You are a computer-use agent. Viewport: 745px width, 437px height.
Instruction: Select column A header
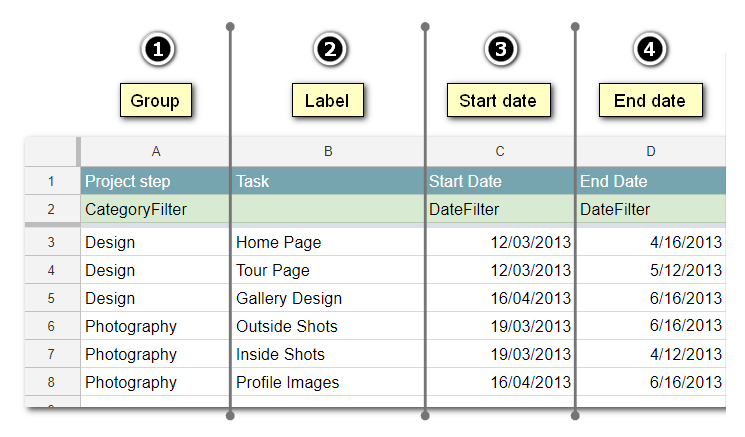click(155, 151)
